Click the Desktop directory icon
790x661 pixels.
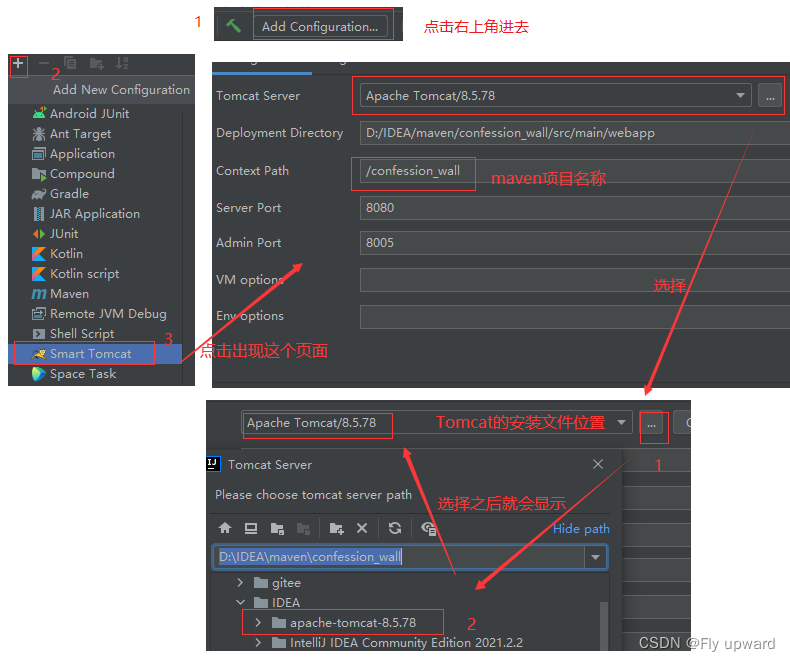click(x=251, y=528)
